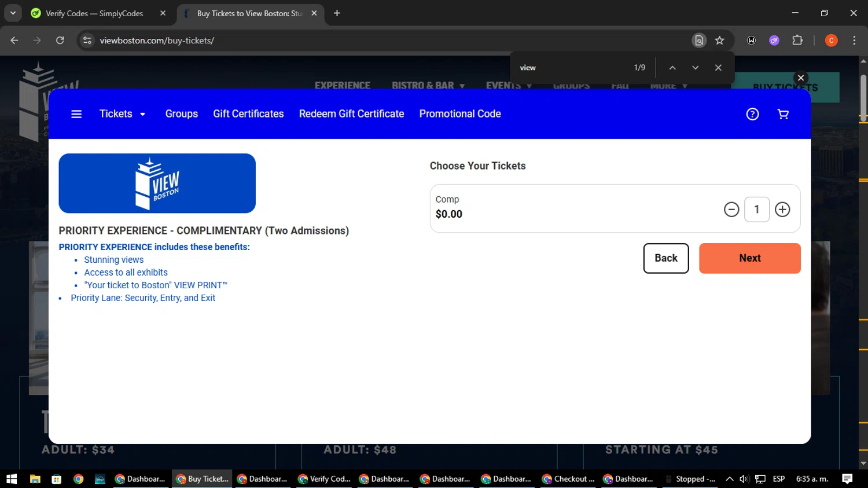Open the Stopped taskbar window

[x=690, y=479]
